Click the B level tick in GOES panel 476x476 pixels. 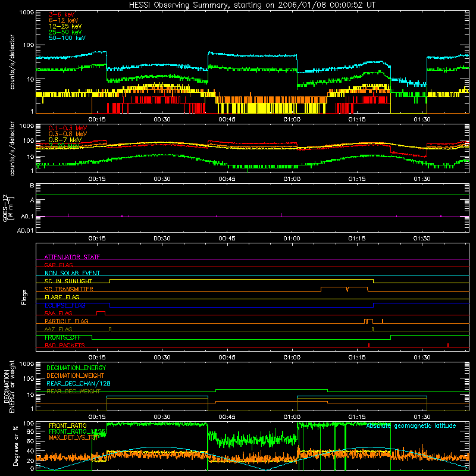pyautogui.click(x=32, y=185)
